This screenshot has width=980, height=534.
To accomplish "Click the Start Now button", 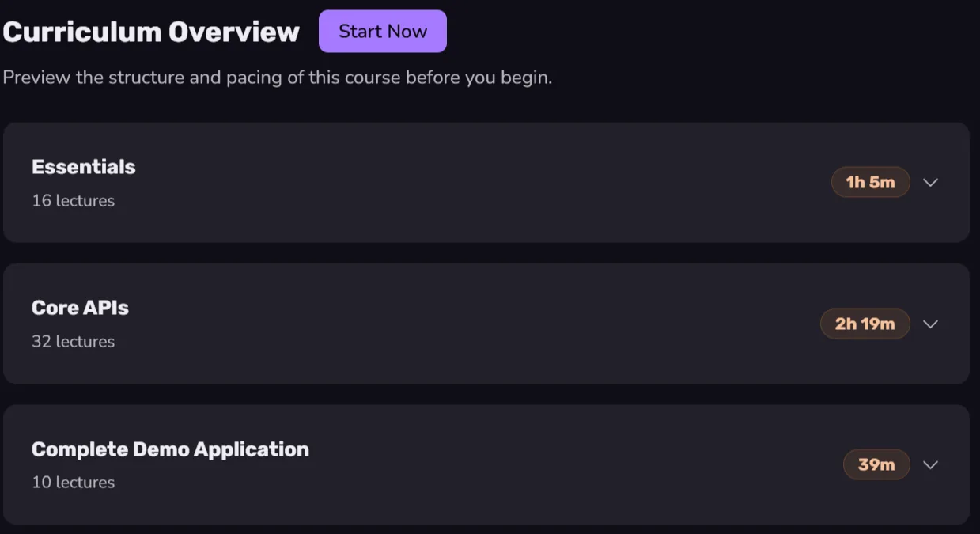I will [383, 32].
